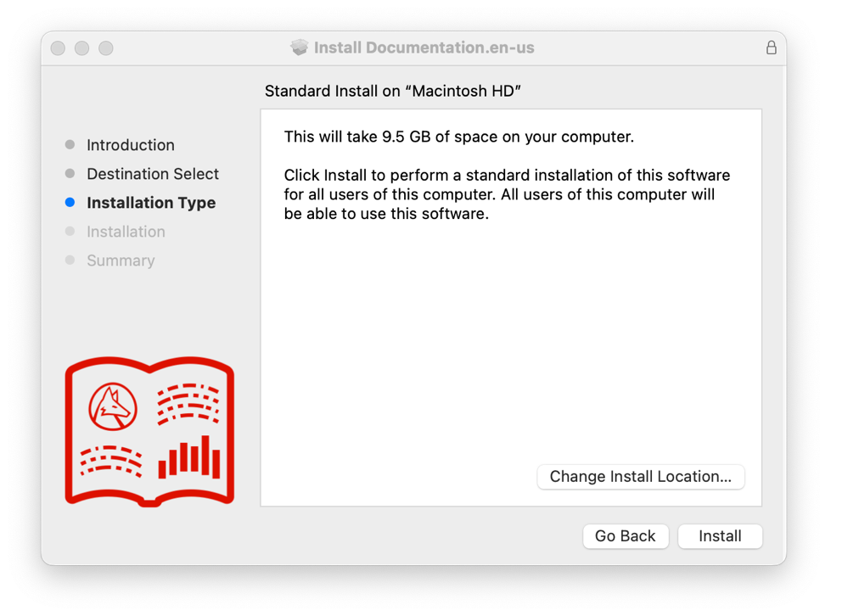Click the red close window button
Viewport: 842px width, 616px height.
click(58, 48)
